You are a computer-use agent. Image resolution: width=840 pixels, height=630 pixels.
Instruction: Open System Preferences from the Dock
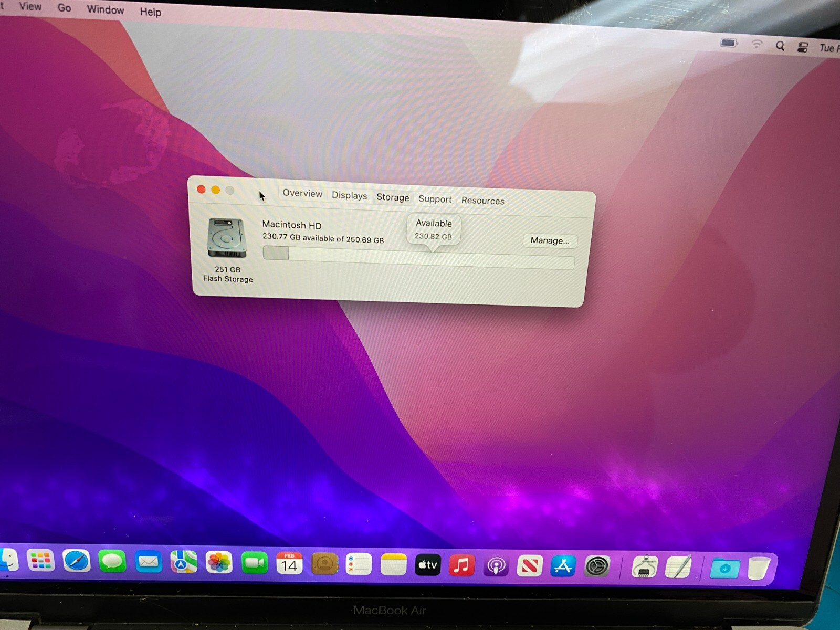[597, 567]
